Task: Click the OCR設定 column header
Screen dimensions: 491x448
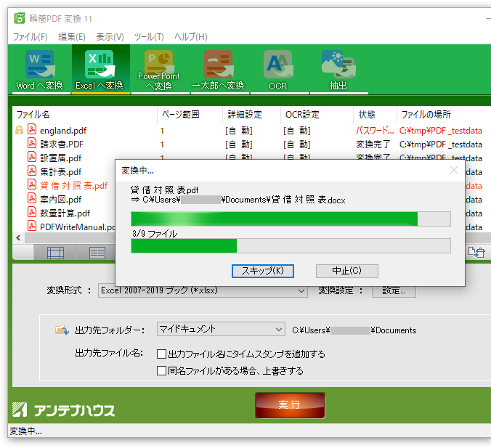Action: pos(317,115)
